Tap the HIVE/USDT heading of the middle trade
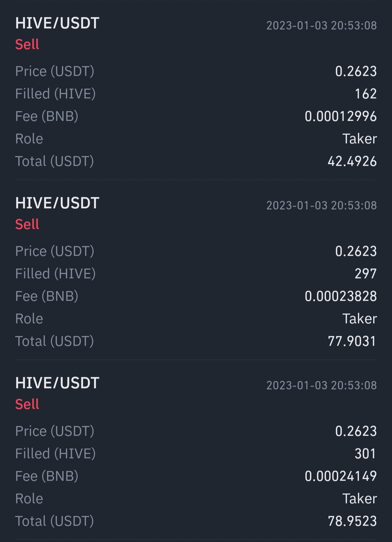 [57, 203]
